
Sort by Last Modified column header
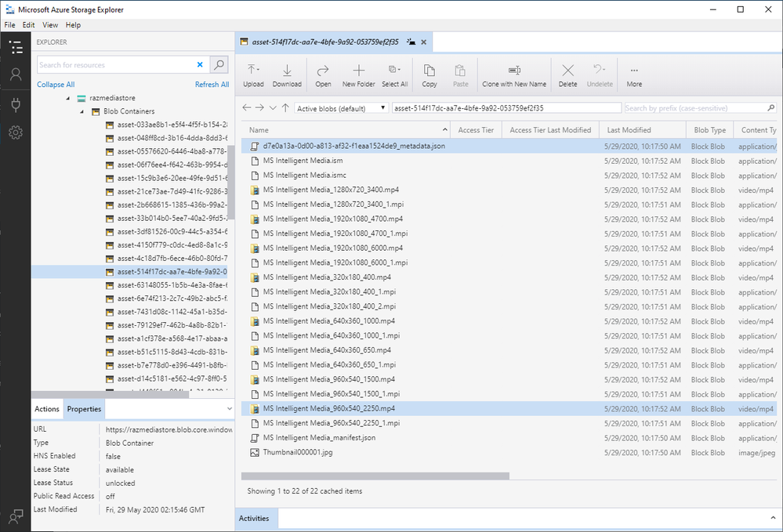click(x=643, y=130)
